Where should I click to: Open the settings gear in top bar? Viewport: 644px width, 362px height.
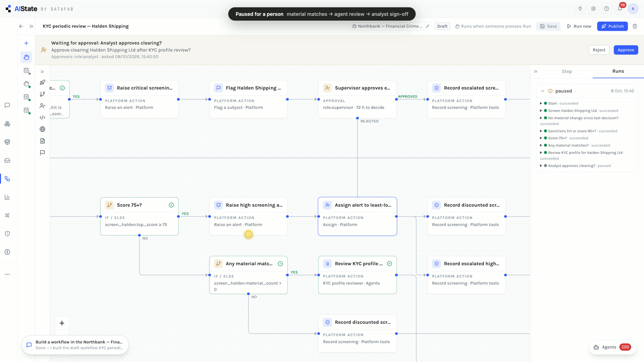pyautogui.click(x=593, y=9)
